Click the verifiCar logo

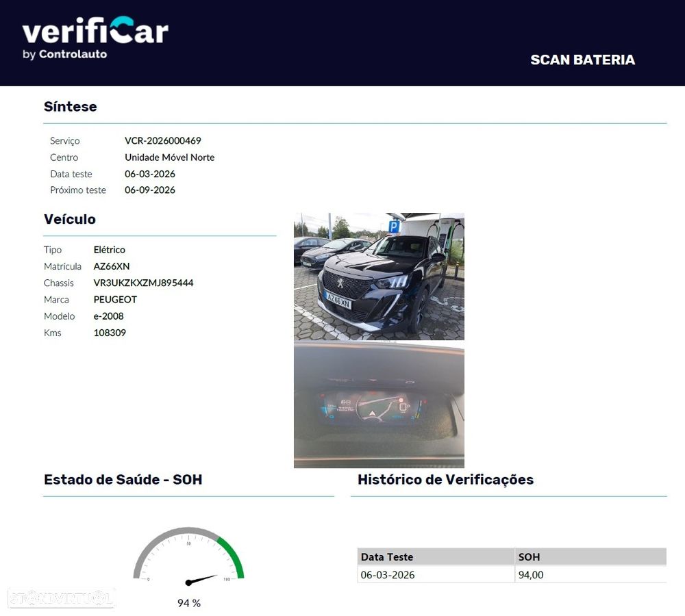tap(95, 31)
